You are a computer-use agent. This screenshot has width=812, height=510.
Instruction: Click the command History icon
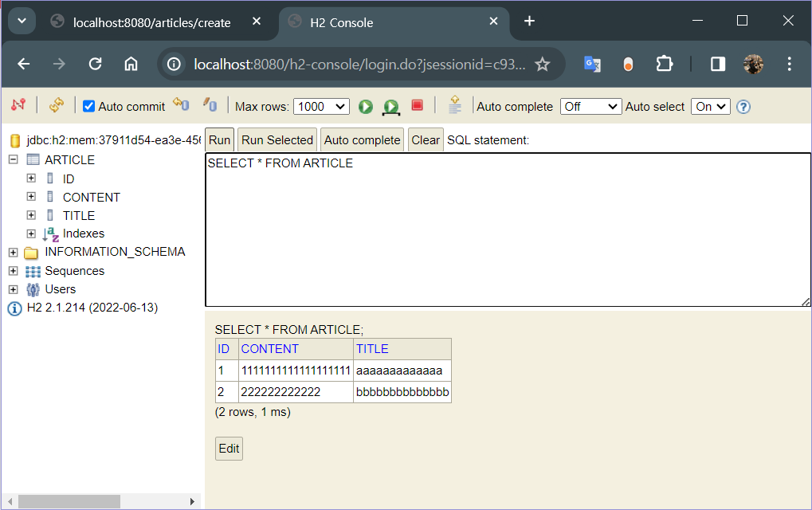pyautogui.click(x=455, y=104)
